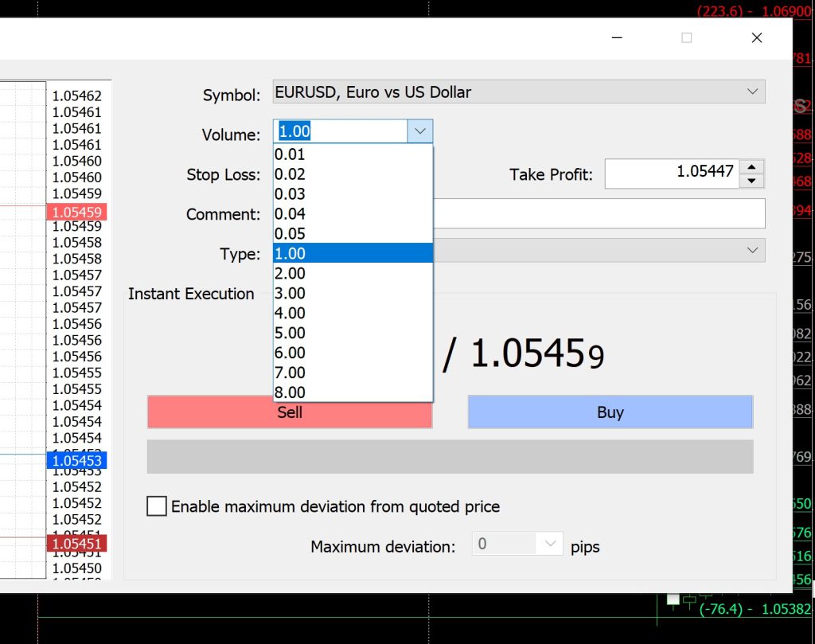The width and height of the screenshot is (815, 644).
Task: Click the blue highlighted 1.05453 tick price
Action: click(77, 461)
